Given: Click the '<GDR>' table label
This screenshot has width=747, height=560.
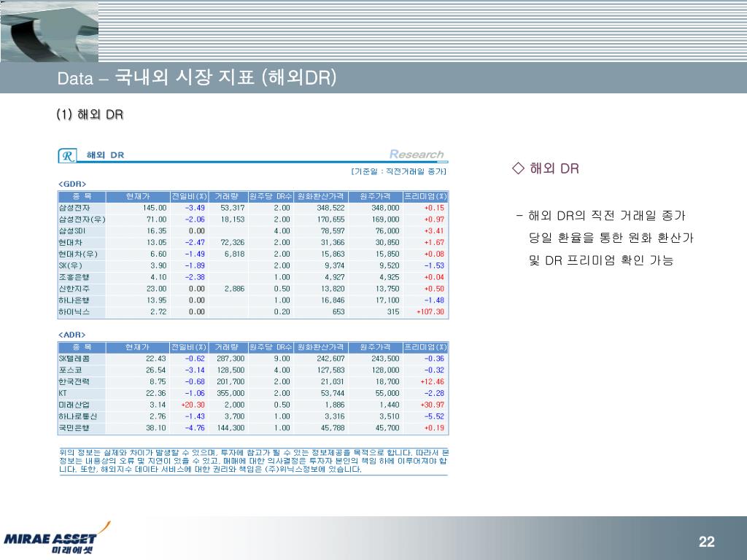Looking at the screenshot, I should 72,184.
